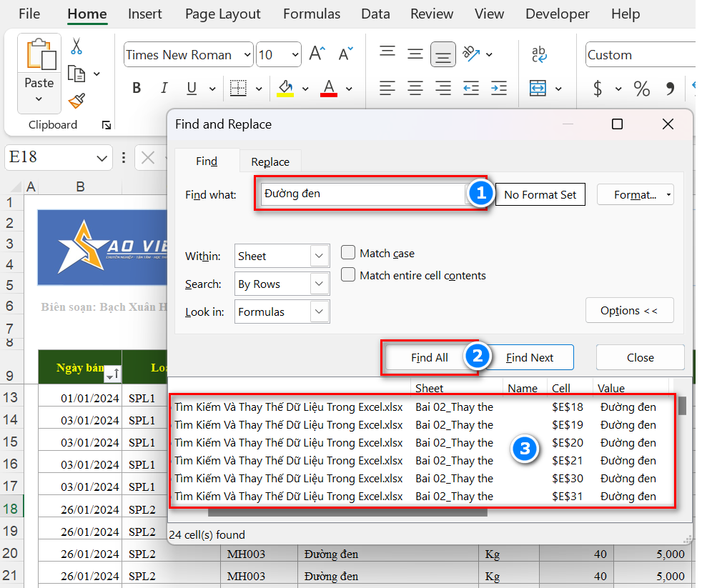The width and height of the screenshot is (702, 588).
Task: Switch to the Replace tab
Action: 270,162
